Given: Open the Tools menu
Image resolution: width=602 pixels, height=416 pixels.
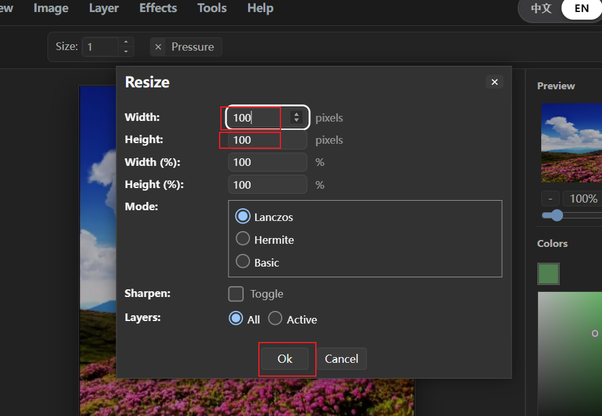Looking at the screenshot, I should point(212,8).
